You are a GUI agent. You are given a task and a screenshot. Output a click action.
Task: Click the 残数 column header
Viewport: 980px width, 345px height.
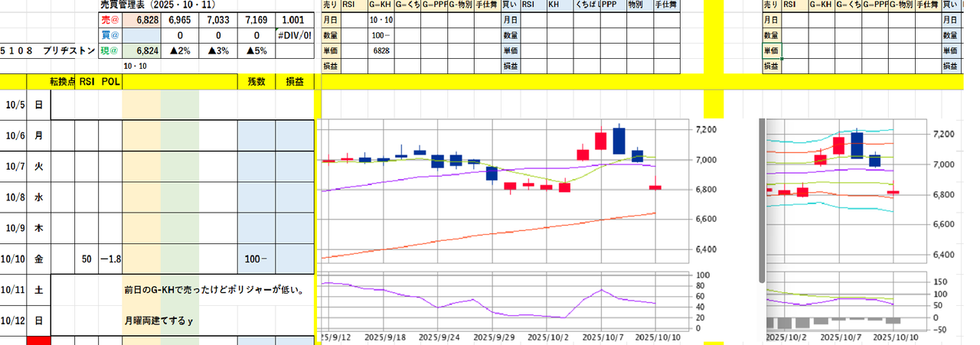(x=256, y=82)
